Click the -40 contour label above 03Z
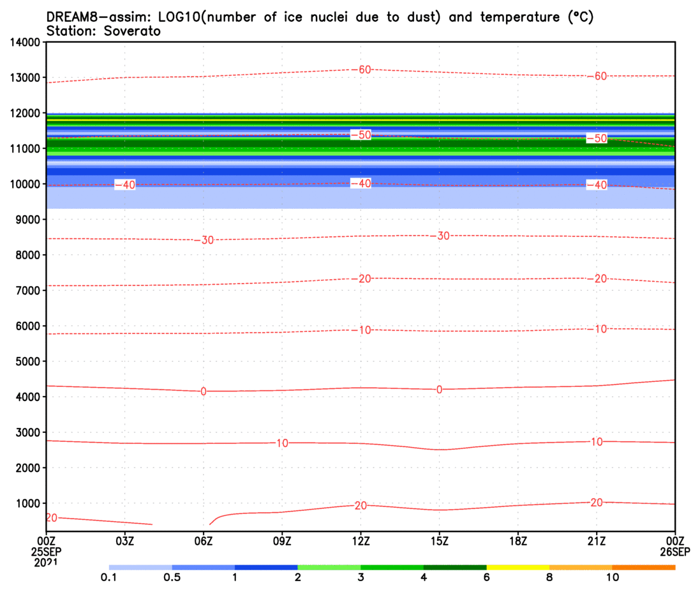This screenshot has height=592, width=700. tap(126, 185)
